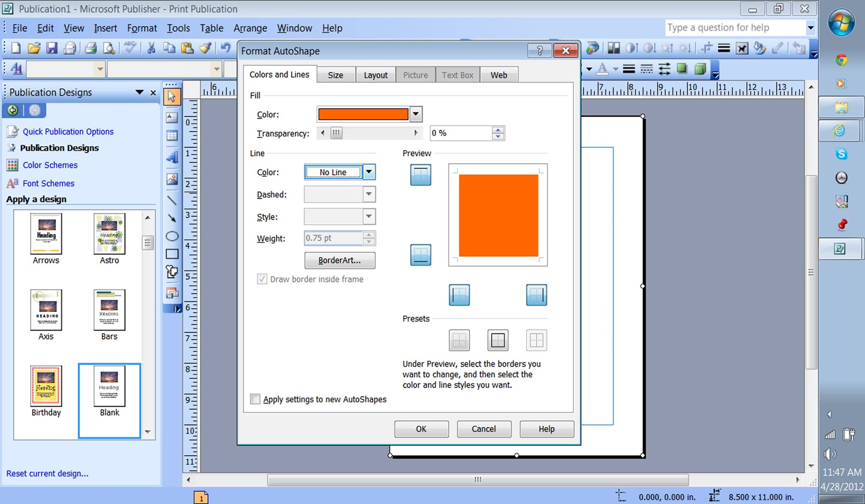Apply a shadow style from the formatting toolbar
The width and height of the screenshot is (865, 504).
click(682, 69)
